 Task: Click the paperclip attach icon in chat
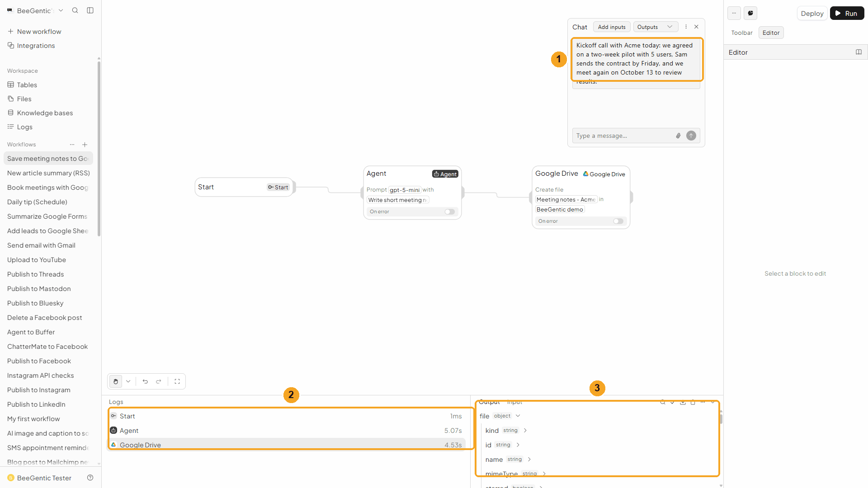click(678, 136)
